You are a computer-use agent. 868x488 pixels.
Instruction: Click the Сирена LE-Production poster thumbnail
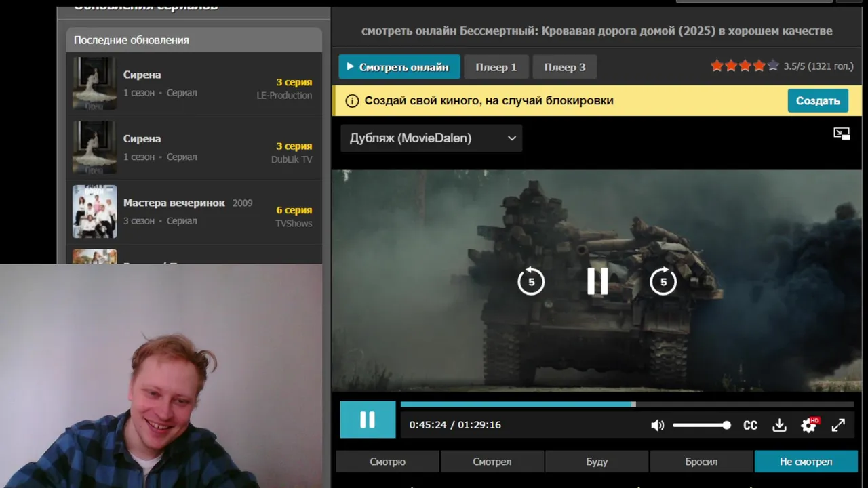coord(95,83)
